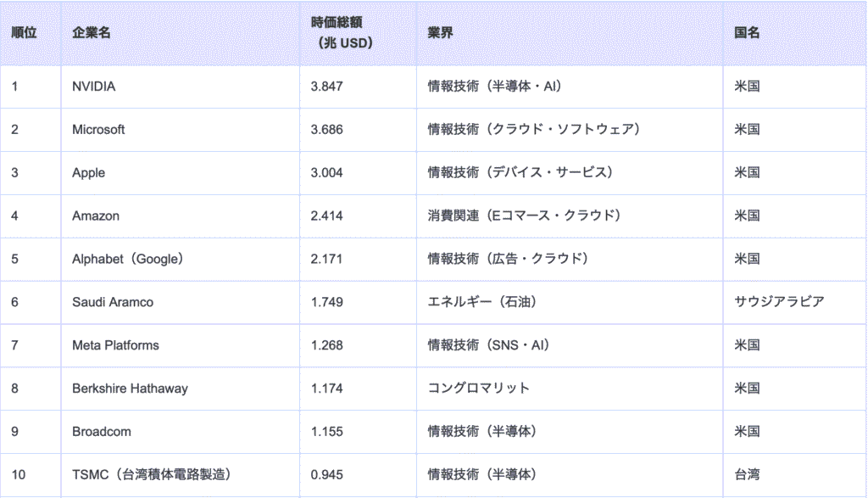Click the 業界 column header

coord(440,33)
